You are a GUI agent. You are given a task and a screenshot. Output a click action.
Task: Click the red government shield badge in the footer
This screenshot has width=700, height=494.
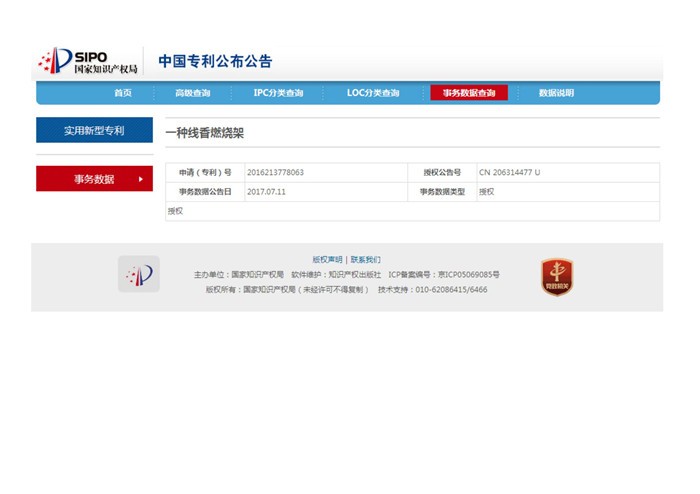[x=557, y=277]
